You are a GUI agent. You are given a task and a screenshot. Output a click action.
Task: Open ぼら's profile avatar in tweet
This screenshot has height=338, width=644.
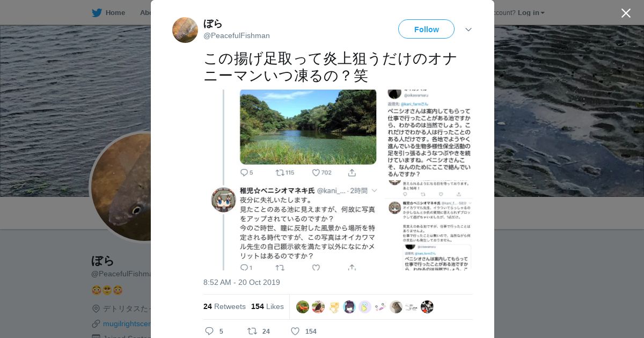[x=185, y=30]
